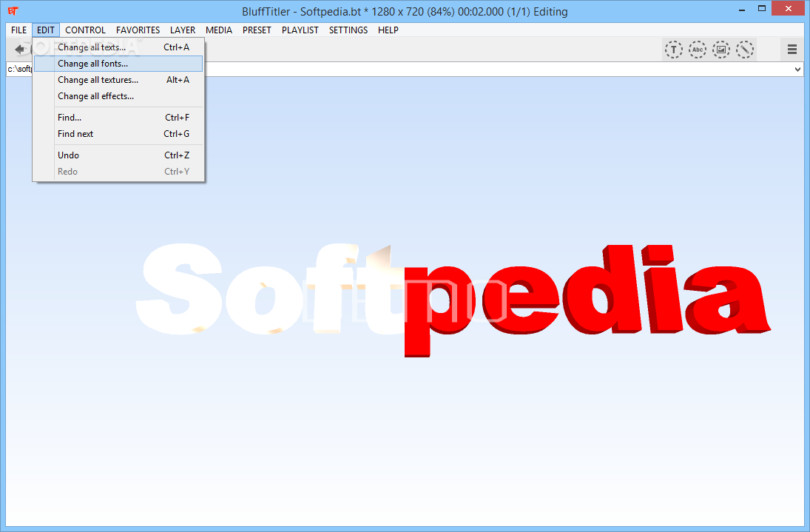The image size is (810, 532).
Task: Close the BluffTitler window
Action: [x=789, y=9]
